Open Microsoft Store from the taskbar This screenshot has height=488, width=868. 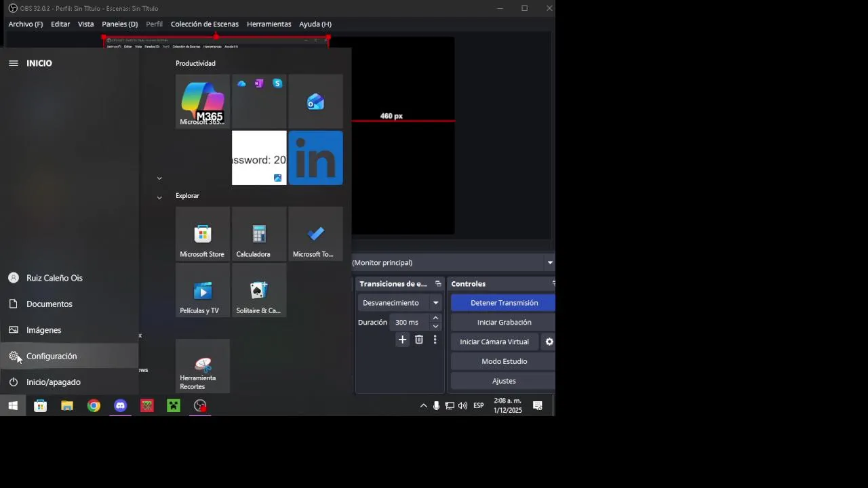point(40,406)
